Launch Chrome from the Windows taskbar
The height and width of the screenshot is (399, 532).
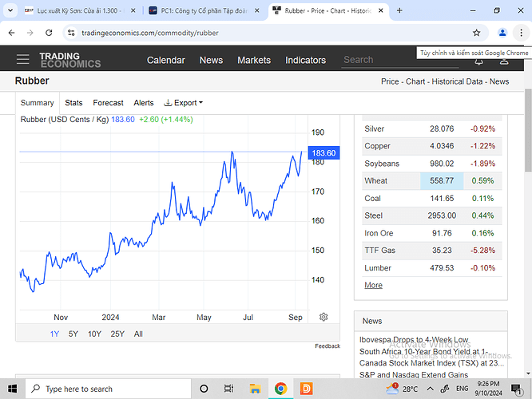coord(281,389)
